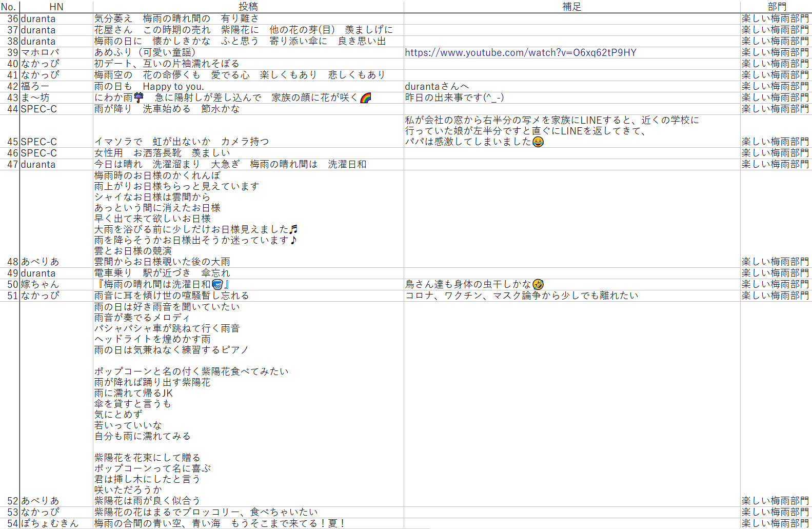
Task: Select "楽しい梅雨部門" in row 48
Action: 775,262
